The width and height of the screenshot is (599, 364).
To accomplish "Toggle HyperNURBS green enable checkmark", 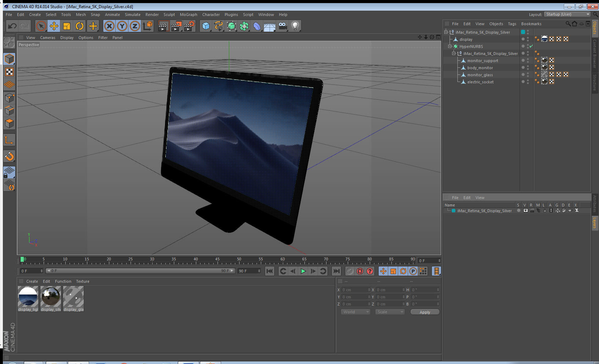I will point(531,46).
